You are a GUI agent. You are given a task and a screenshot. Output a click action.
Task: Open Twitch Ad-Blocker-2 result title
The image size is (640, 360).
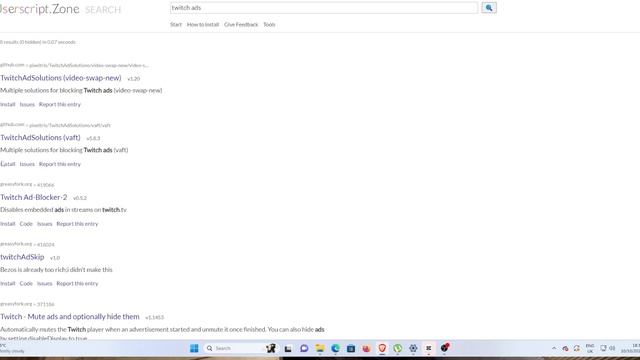[33, 197]
